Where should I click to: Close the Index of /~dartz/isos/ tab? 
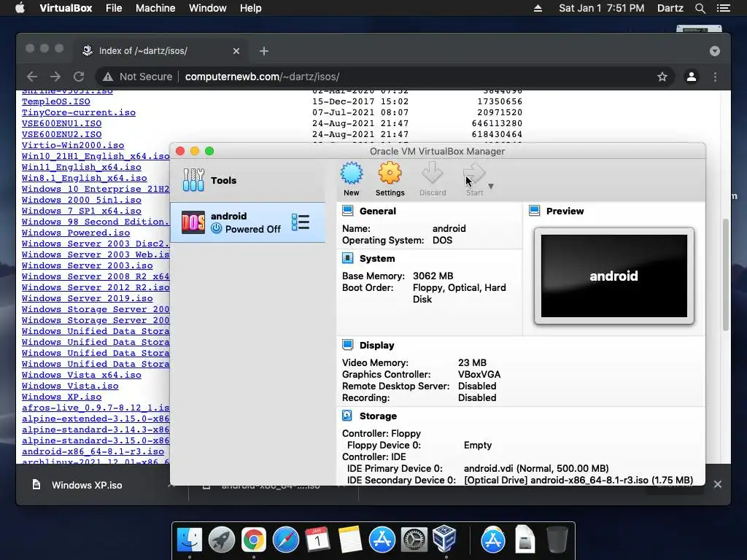click(x=236, y=51)
